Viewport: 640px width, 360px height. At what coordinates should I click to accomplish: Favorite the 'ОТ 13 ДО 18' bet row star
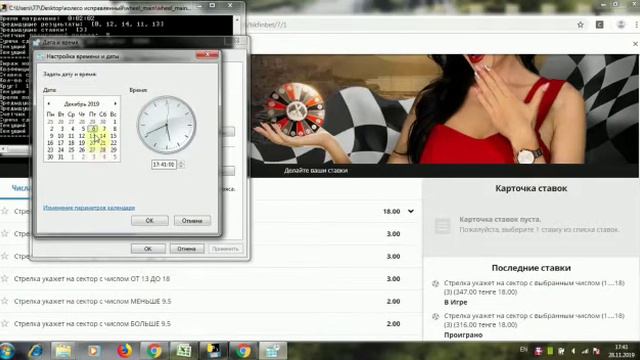click(x=5, y=278)
